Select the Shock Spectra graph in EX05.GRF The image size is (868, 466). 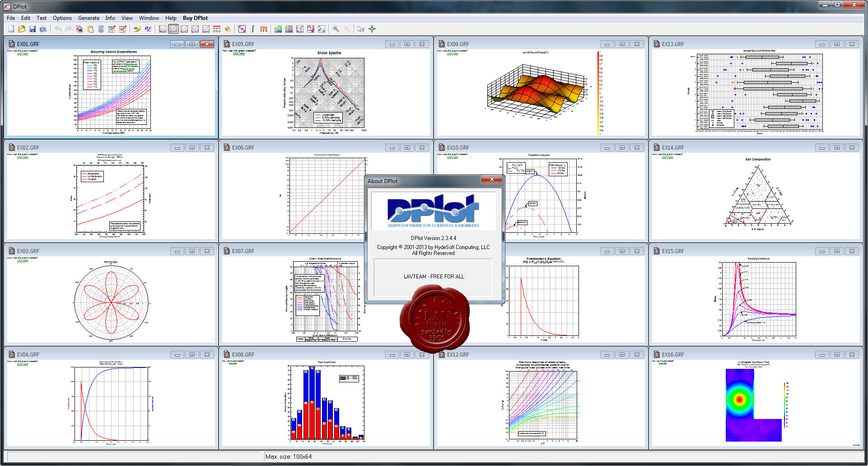pos(329,93)
